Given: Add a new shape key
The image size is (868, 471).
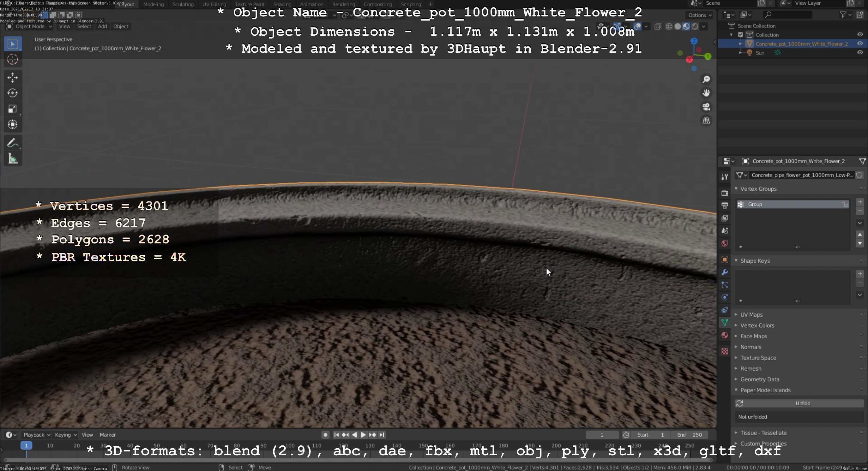Looking at the screenshot, I should 860,274.
